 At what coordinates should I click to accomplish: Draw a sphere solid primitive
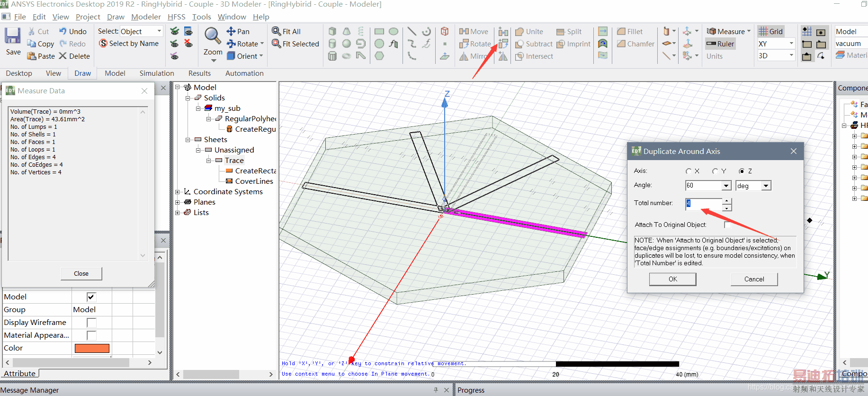(x=347, y=44)
